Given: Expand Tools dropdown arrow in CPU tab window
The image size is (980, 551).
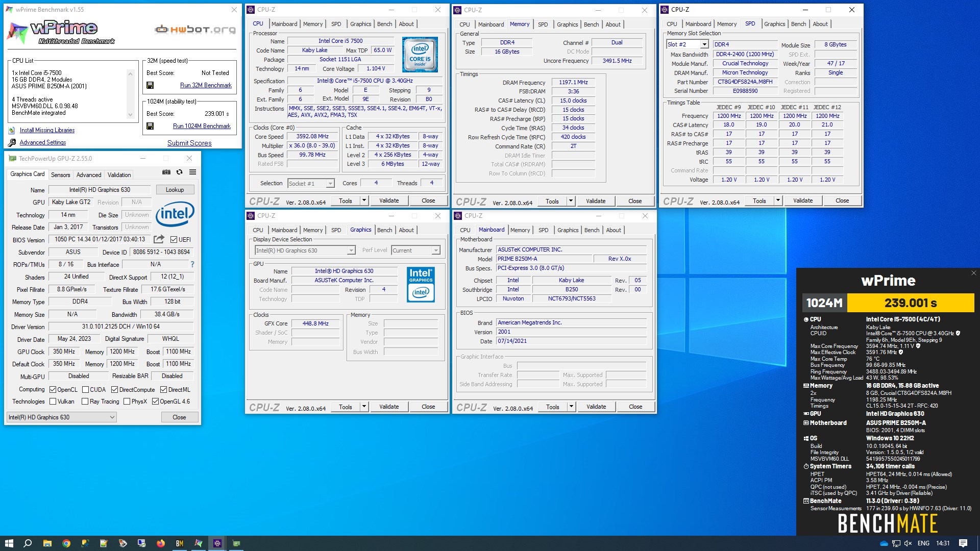Looking at the screenshot, I should pyautogui.click(x=364, y=201).
